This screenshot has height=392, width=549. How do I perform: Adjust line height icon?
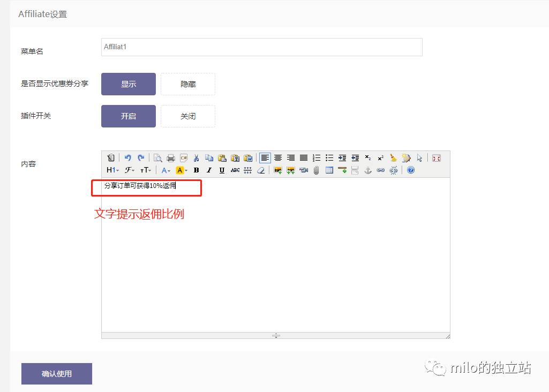(x=248, y=170)
